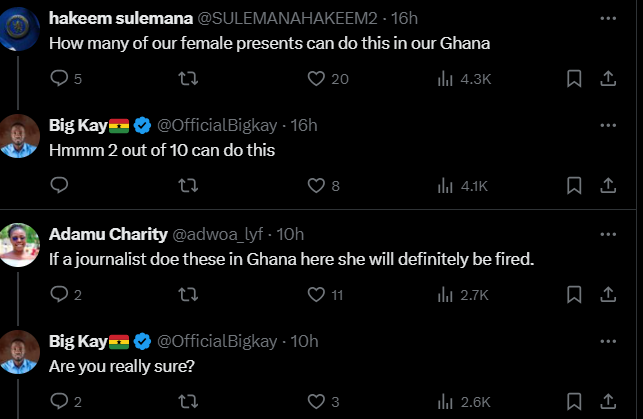Bookmark hakeem sulemana's tweet
Viewport: 643px width, 419px height.
coord(574,78)
